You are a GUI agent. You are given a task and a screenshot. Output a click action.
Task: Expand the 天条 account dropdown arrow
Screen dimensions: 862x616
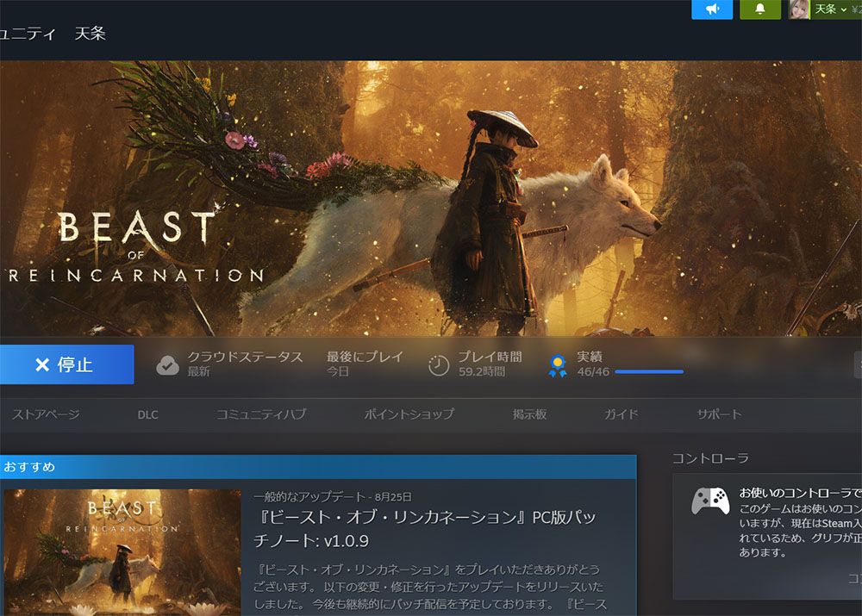[843, 9]
